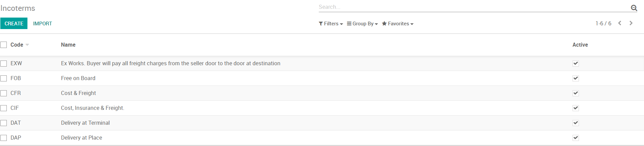Toggle Active checkmark for DAP row
This screenshot has height=146, width=644.
576,138
